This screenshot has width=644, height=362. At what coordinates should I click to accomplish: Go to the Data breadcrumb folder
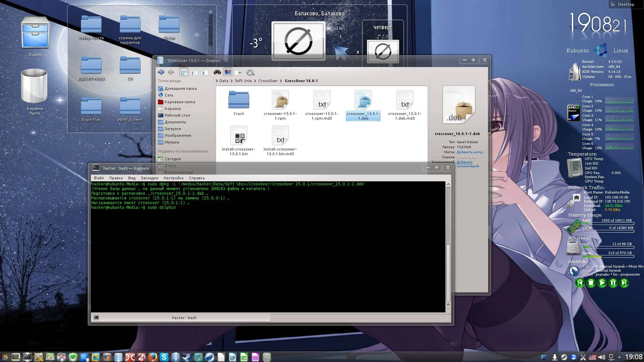point(224,81)
